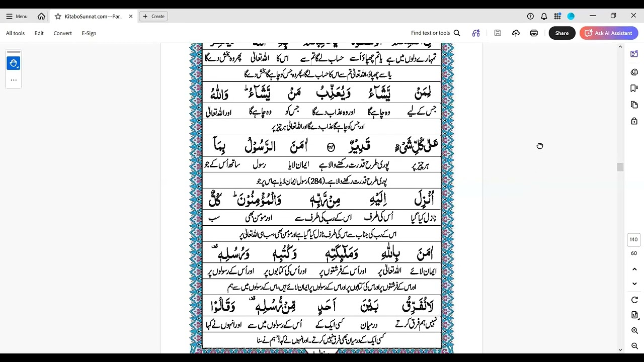Click the search magnifier icon
Viewport: 644px width, 362px height.
tap(457, 33)
